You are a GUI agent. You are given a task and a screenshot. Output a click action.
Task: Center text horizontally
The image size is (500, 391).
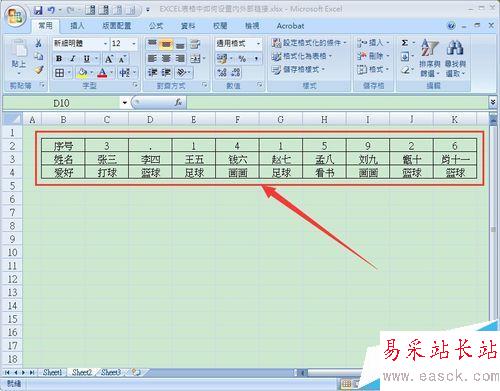pos(166,59)
